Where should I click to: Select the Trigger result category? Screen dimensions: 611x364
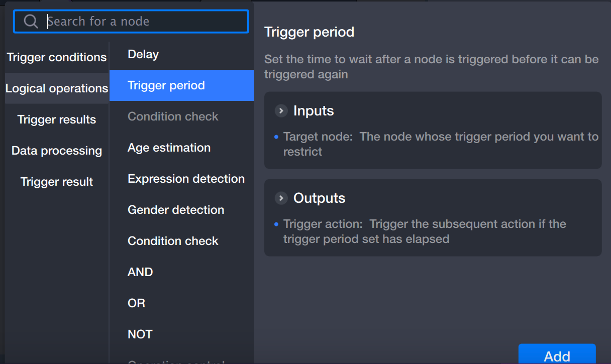[x=57, y=182]
